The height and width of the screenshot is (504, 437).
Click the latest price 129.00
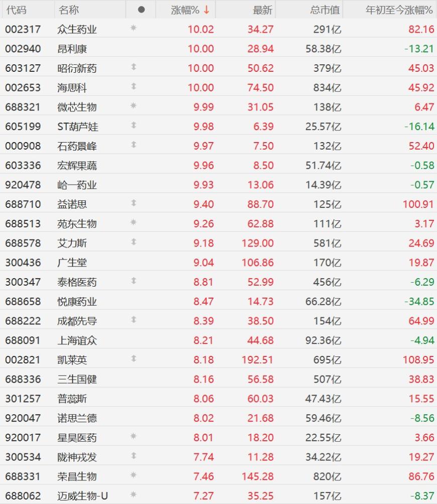[x=258, y=243]
